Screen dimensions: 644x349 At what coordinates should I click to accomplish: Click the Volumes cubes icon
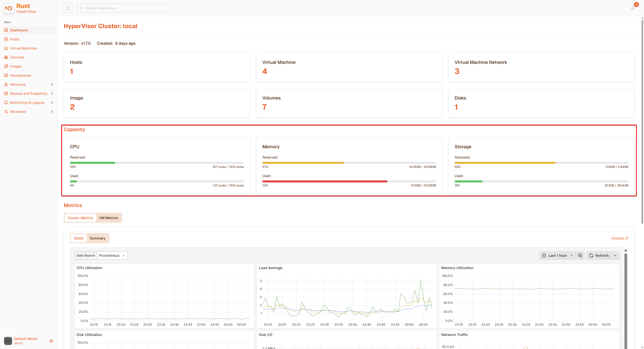(x=6, y=57)
